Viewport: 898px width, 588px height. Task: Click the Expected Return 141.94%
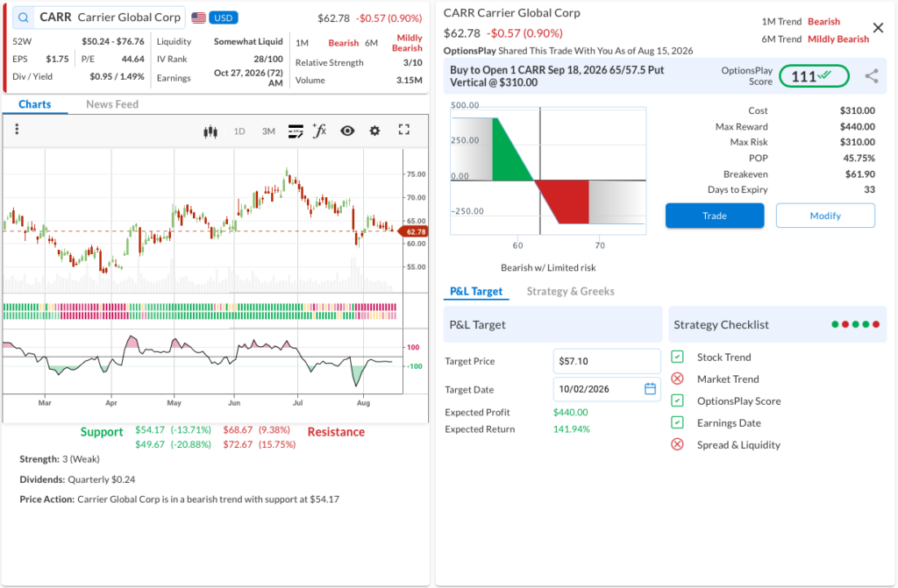572,429
